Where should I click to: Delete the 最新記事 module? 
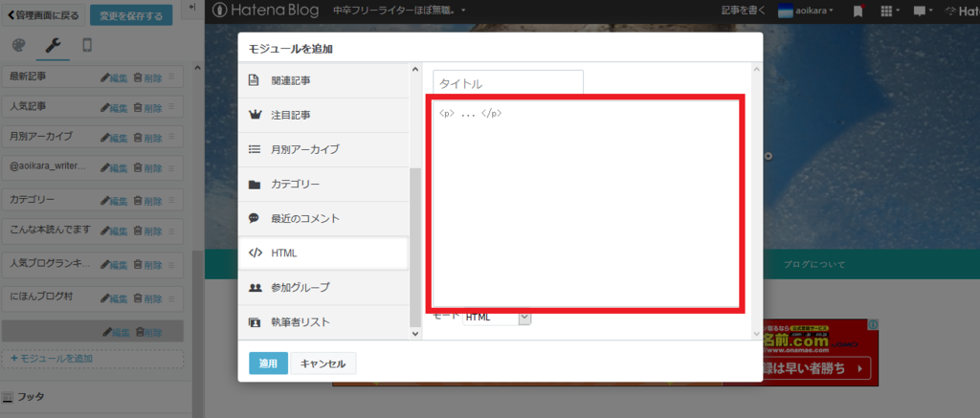[147, 78]
